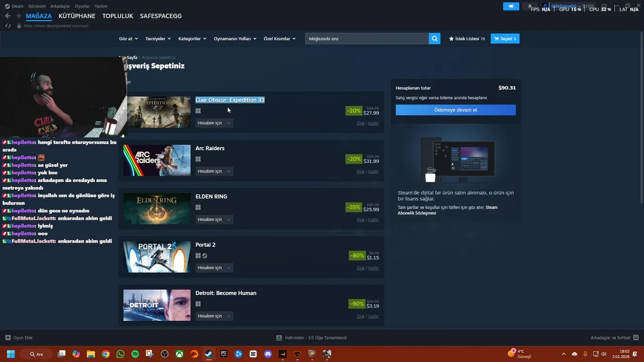Reload the store page icon

(x=8, y=26)
